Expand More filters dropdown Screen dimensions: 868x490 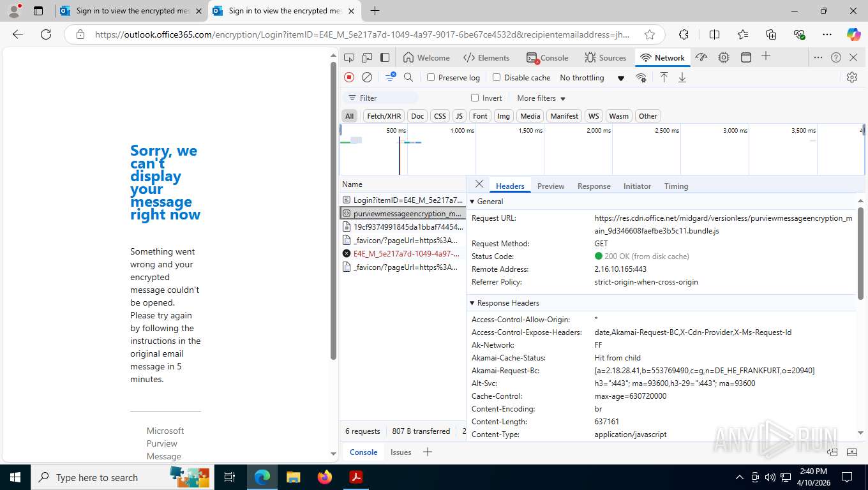(541, 98)
